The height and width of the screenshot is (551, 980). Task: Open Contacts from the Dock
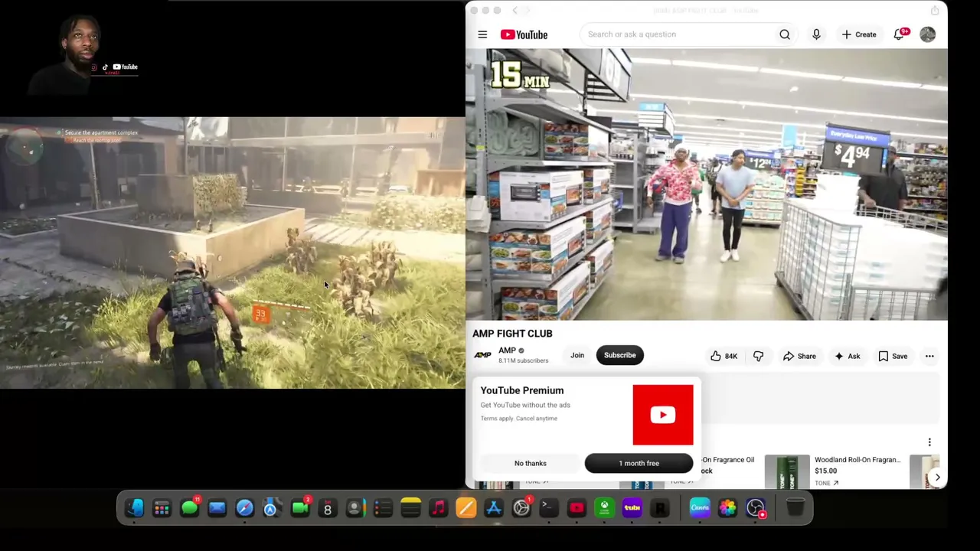(354, 507)
